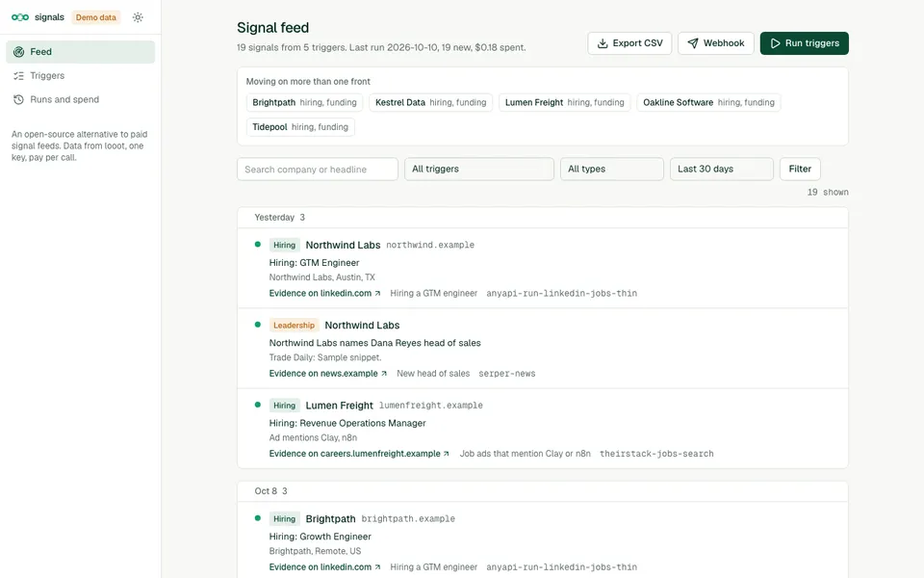
Task: Click the green dot beside Northwind Labs Hiring signal
Action: pos(258,244)
